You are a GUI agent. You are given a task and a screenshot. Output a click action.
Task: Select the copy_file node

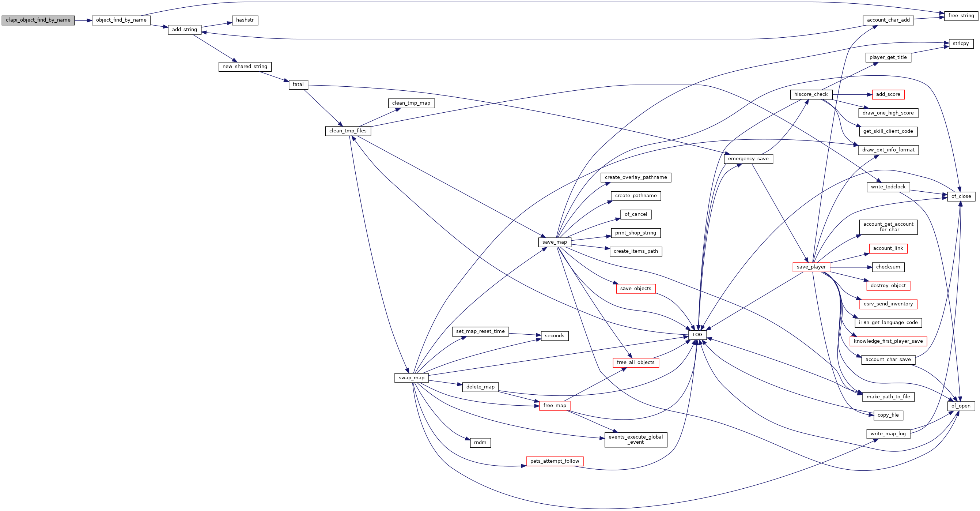(888, 415)
